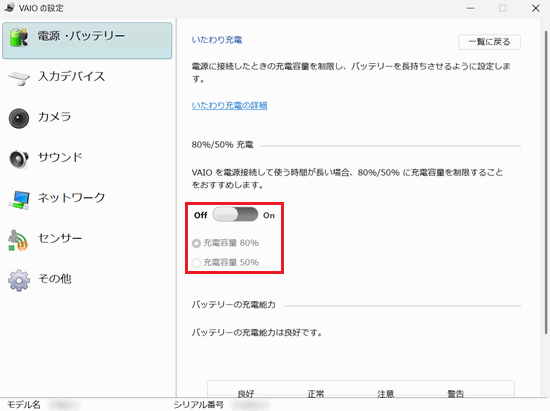Click the シリアル番号 label in status bar
This screenshot has width=550, height=411.
tap(199, 405)
